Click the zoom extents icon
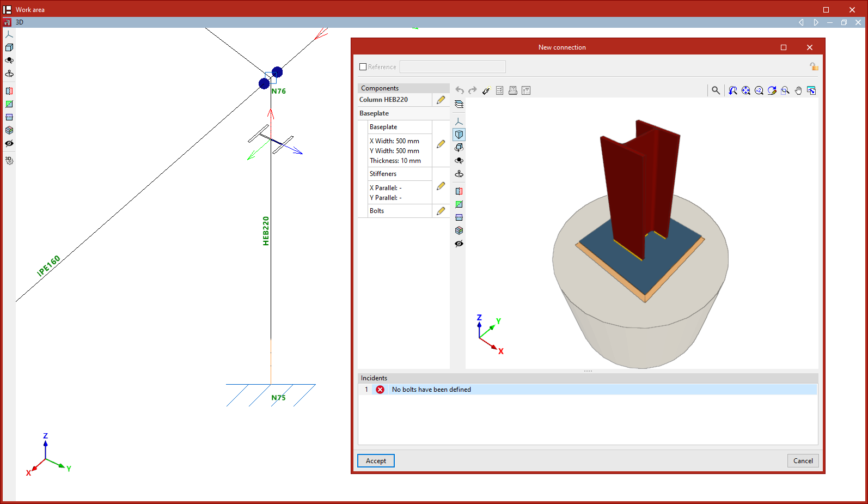This screenshot has height=504, width=868. (x=746, y=90)
